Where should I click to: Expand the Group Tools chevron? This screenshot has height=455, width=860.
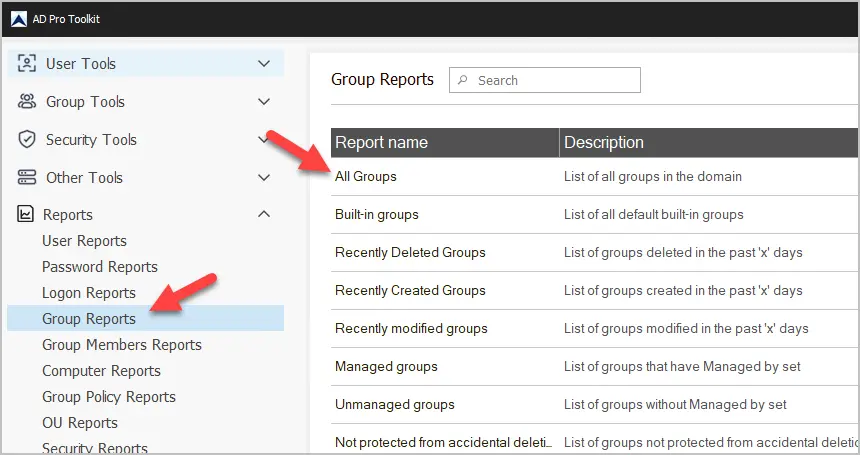click(x=264, y=101)
